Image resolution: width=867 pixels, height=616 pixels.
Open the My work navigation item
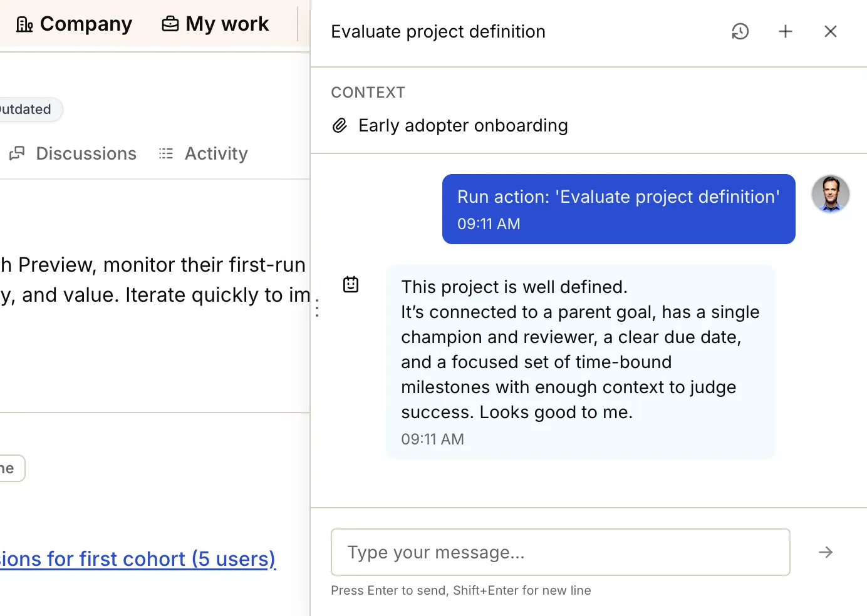pyautogui.click(x=227, y=24)
